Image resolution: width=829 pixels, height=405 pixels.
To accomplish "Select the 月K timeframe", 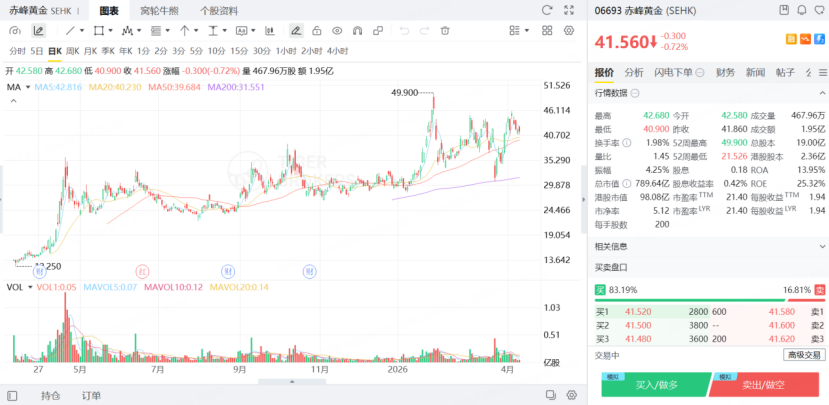I will coord(90,51).
